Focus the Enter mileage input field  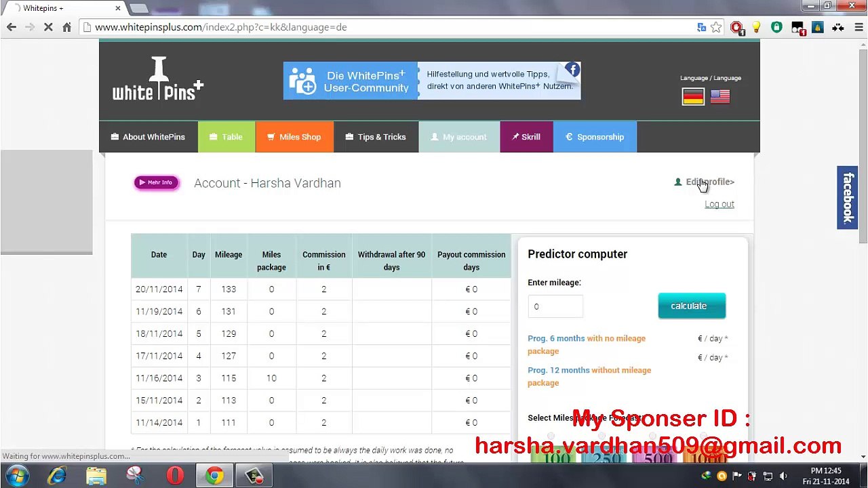pyautogui.click(x=555, y=306)
